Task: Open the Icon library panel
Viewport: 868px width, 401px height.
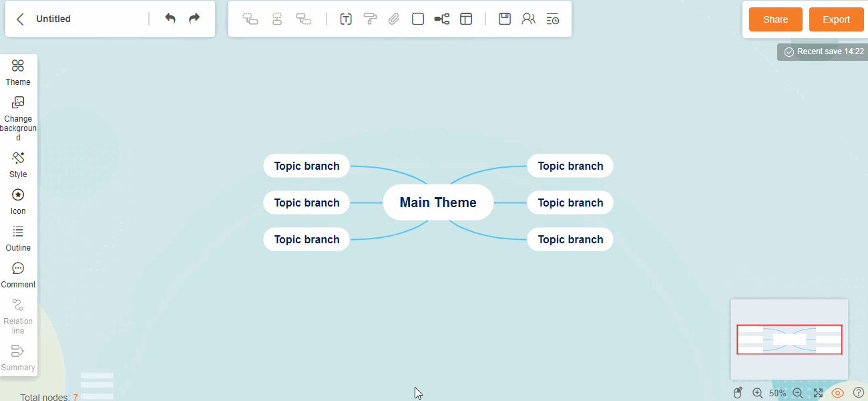Action: [x=18, y=201]
